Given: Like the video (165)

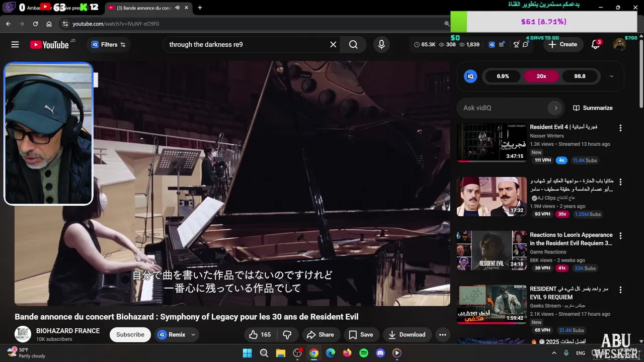Looking at the screenshot, I should coord(260,334).
